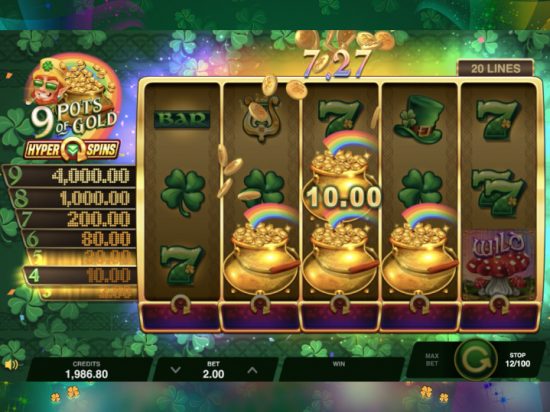The height and width of the screenshot is (412, 550).
Task: Click the Wild mushroom symbol
Action: (498, 265)
